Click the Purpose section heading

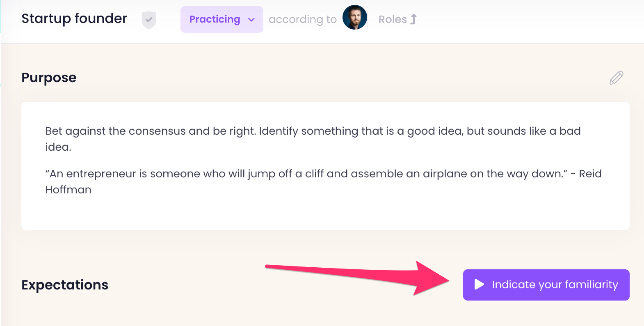point(49,78)
